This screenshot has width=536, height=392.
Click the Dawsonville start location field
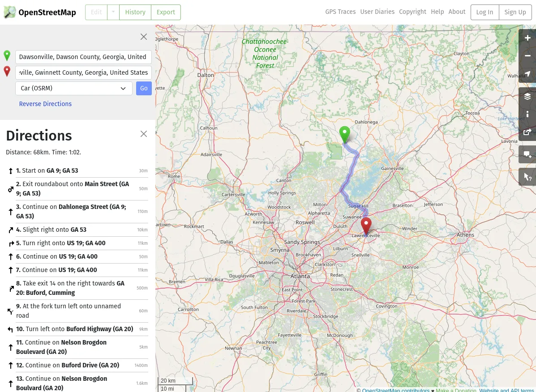point(83,57)
